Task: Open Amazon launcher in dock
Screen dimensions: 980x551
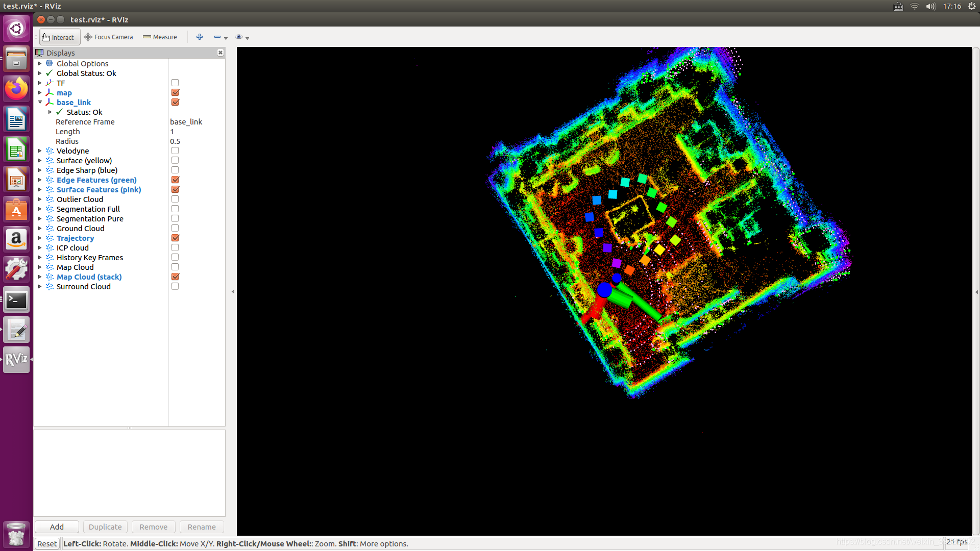Action: 16,239
